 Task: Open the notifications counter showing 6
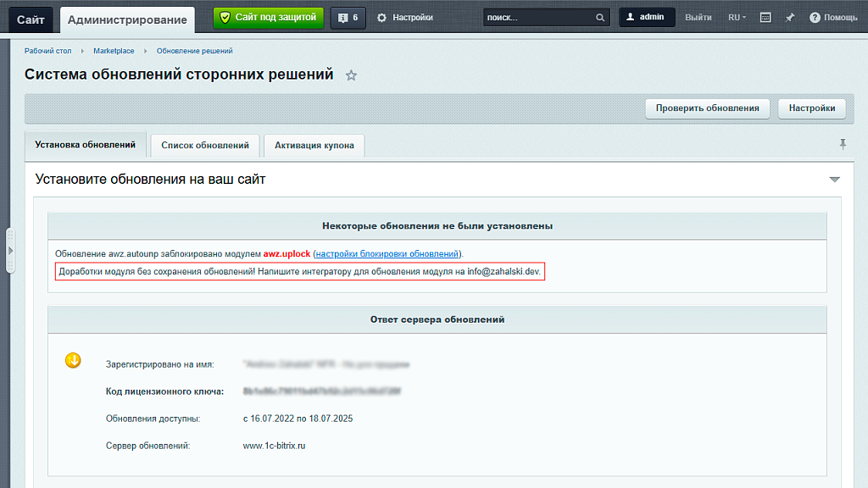pyautogui.click(x=348, y=17)
